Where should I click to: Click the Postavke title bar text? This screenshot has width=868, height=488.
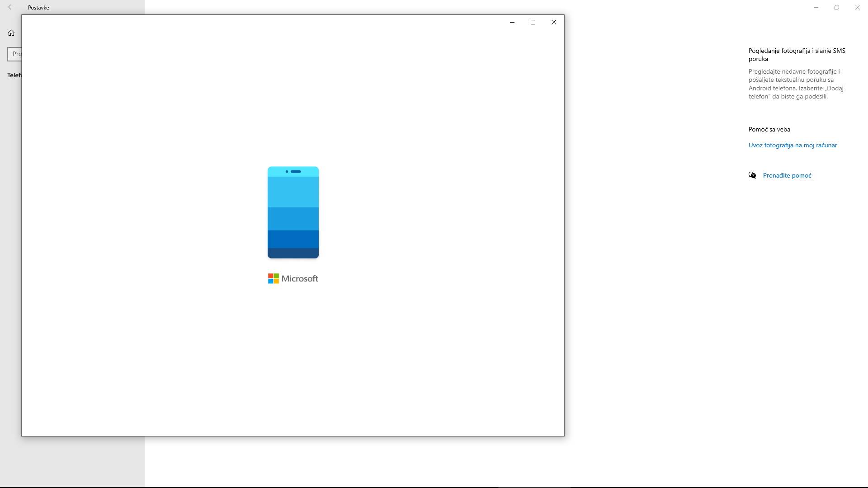[38, 7]
